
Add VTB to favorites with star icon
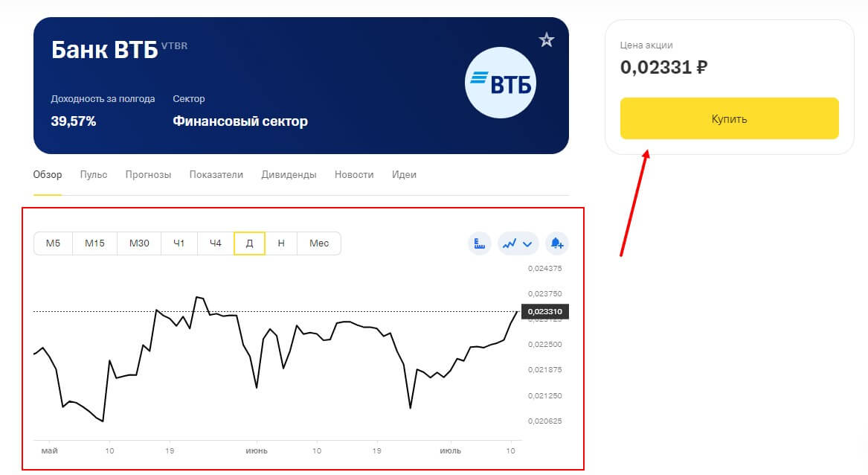(547, 40)
